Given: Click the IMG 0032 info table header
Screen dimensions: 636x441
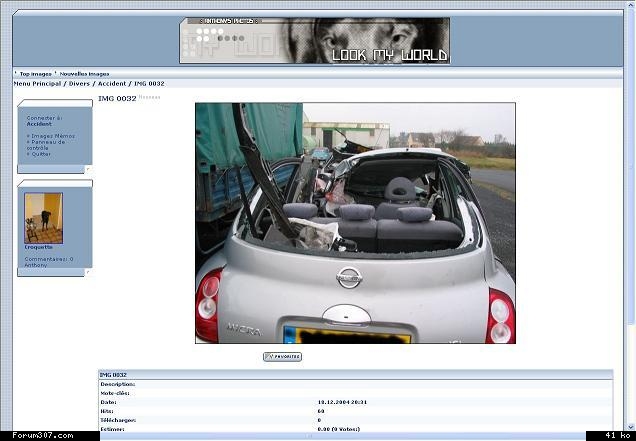Looking at the screenshot, I should click(x=356, y=375).
